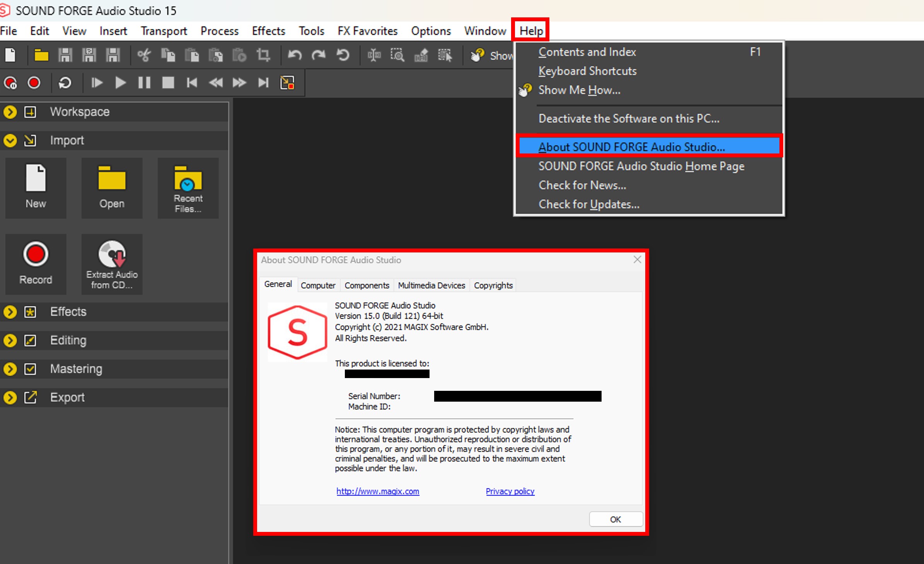Pause playback with the Pause button
This screenshot has height=564, width=924.
click(144, 83)
